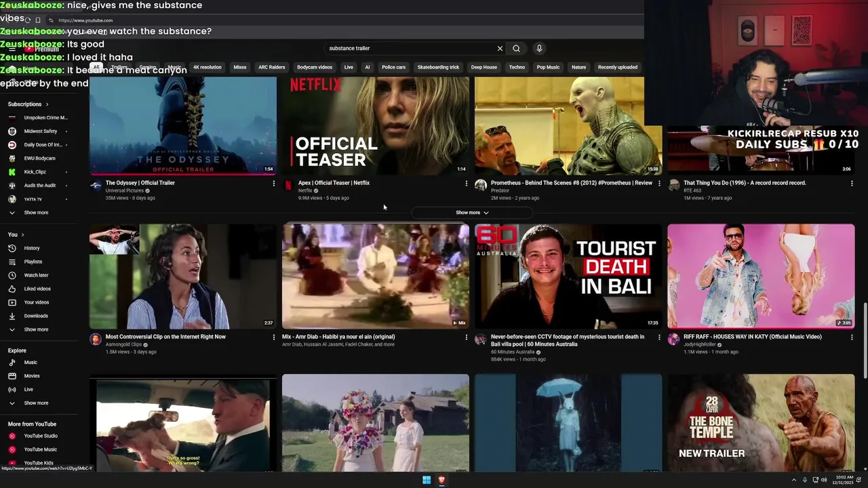Viewport: 868px width, 488px height.
Task: Click Universal Pictures channel avatar
Action: [x=96, y=186]
